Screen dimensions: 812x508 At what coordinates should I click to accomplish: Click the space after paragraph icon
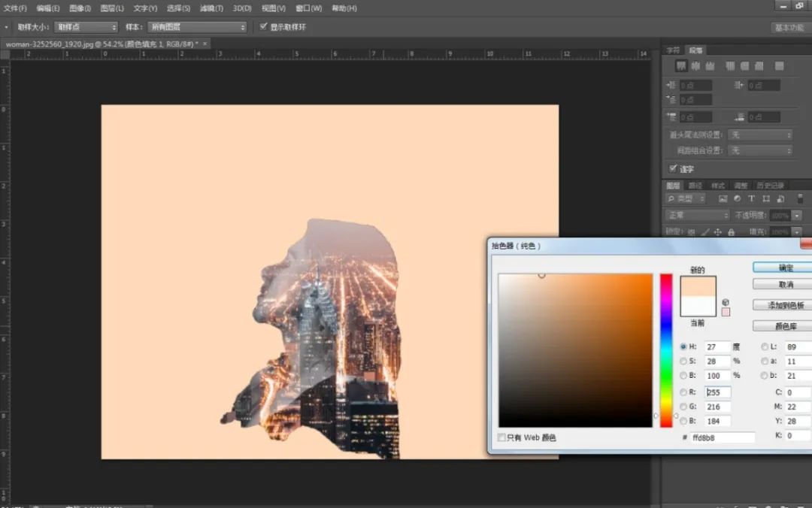740,117
